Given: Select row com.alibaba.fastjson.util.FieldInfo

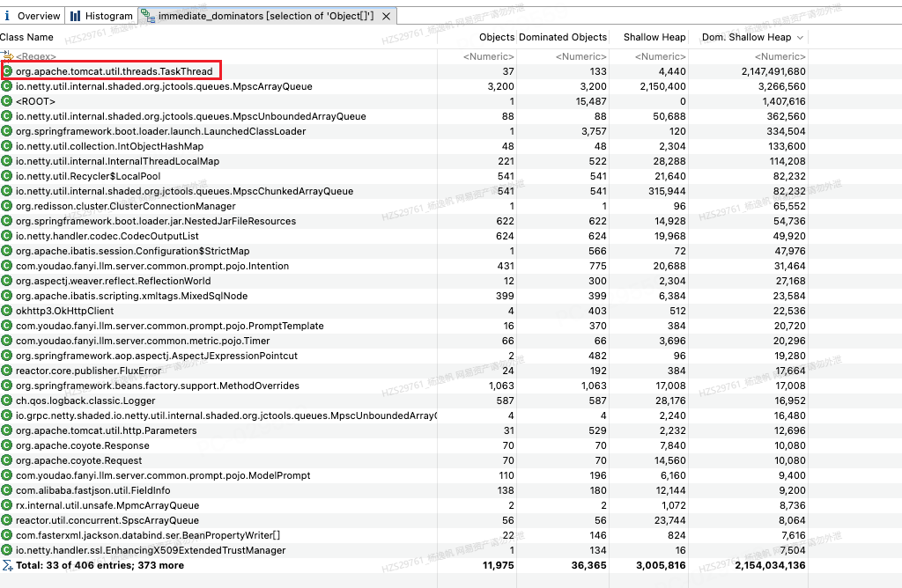Looking at the screenshot, I should tap(403, 490).
